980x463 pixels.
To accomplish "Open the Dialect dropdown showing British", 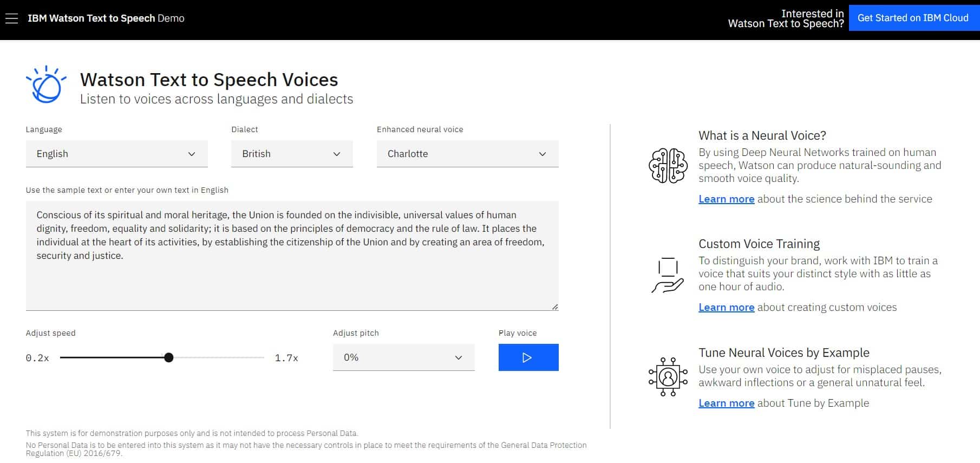I will coord(292,154).
